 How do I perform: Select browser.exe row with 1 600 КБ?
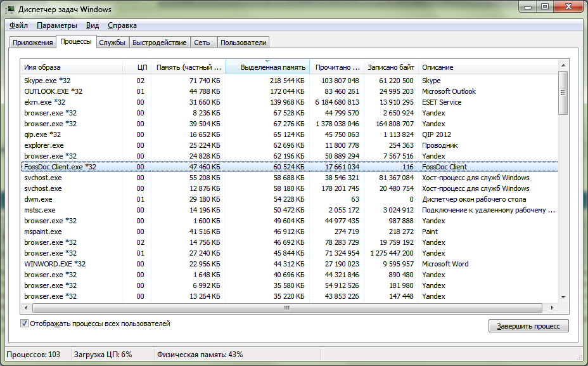[289, 221]
